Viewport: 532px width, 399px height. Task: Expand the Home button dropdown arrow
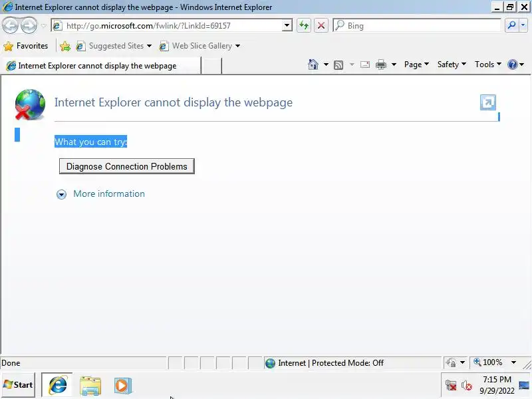(326, 65)
